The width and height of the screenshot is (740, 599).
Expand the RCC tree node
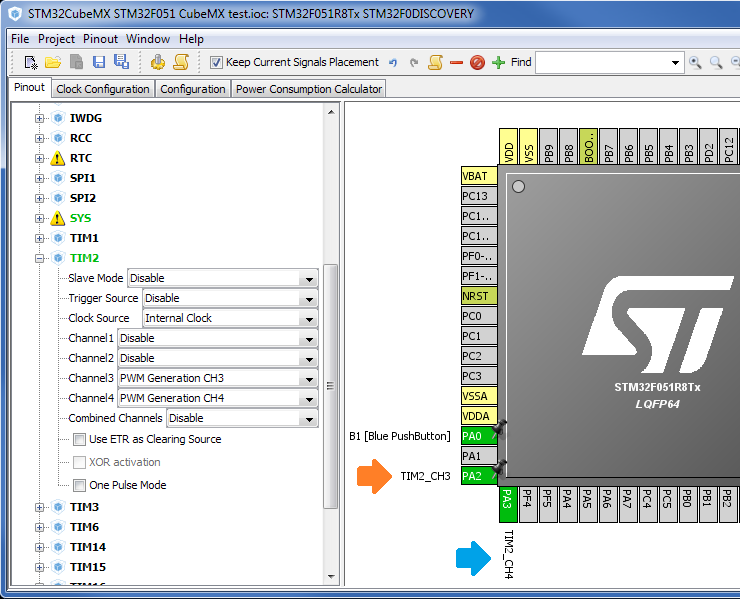click(x=40, y=138)
